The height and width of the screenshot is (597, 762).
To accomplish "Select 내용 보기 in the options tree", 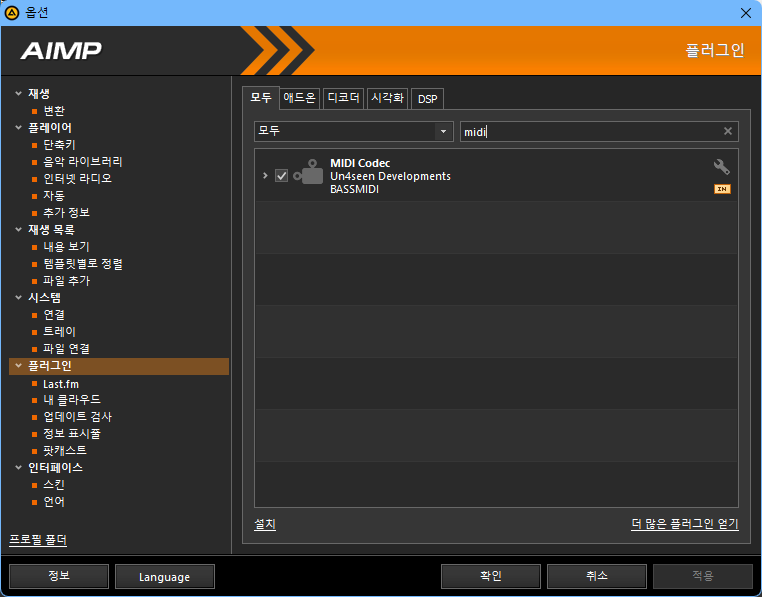I will click(x=66, y=246).
